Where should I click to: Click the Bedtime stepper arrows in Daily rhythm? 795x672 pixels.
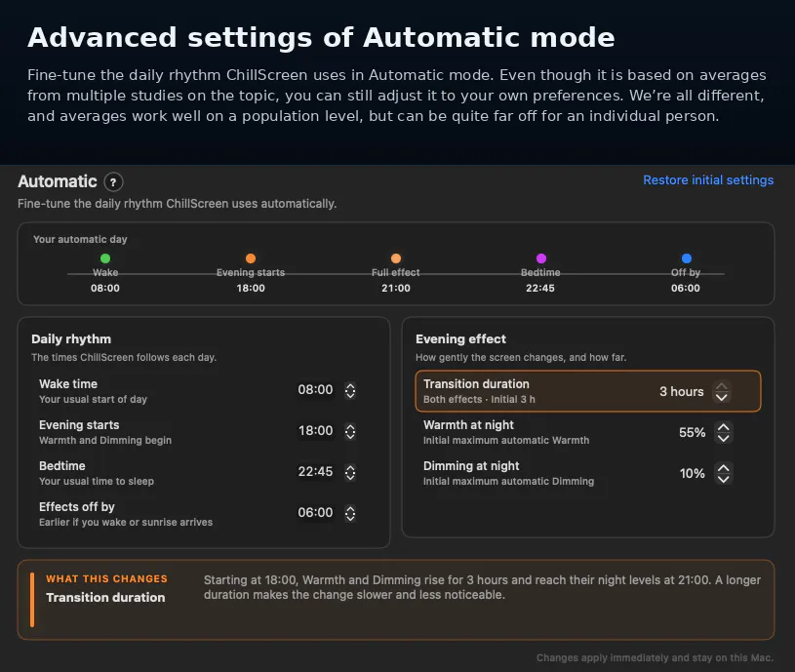[x=350, y=472]
